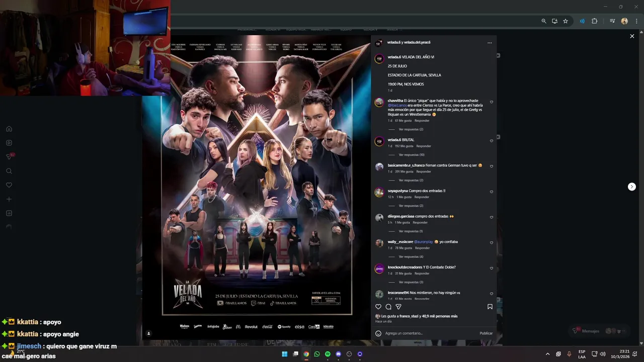Open the Chrome extensions puzzle icon
Viewport: 644px width, 362px height.
point(594,21)
